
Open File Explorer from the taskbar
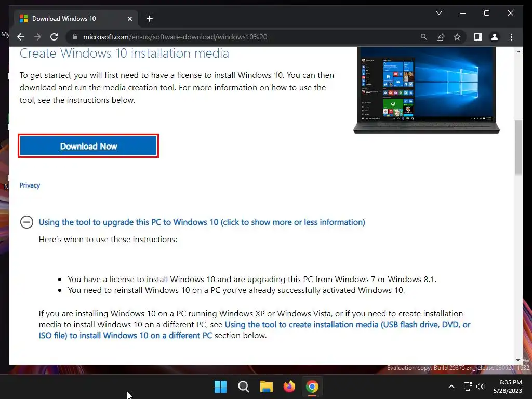(x=267, y=387)
